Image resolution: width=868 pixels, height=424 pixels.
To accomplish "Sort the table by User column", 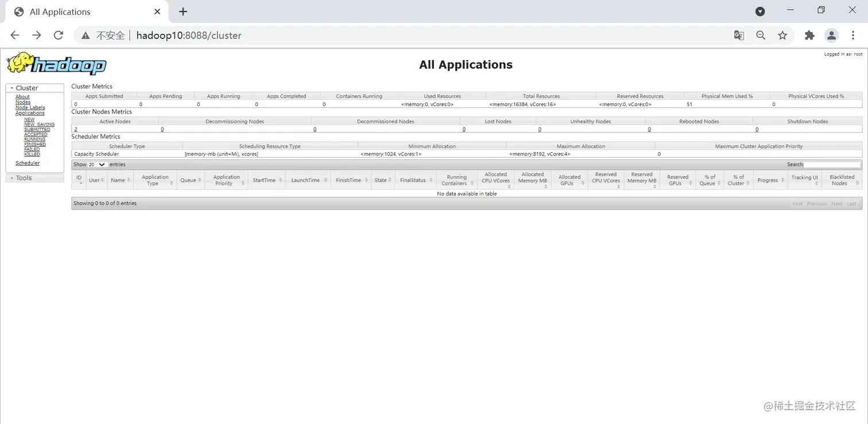I will [96, 180].
